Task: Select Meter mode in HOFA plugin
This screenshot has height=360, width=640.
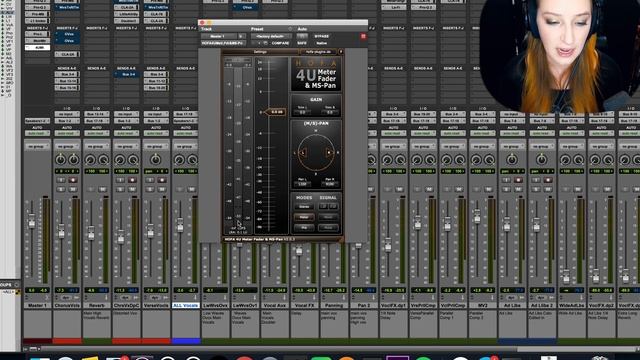Action: click(304, 217)
